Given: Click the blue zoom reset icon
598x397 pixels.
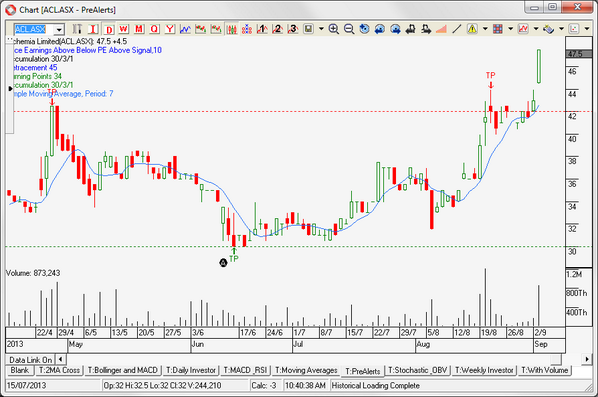Looking at the screenshot, I should (364, 29).
